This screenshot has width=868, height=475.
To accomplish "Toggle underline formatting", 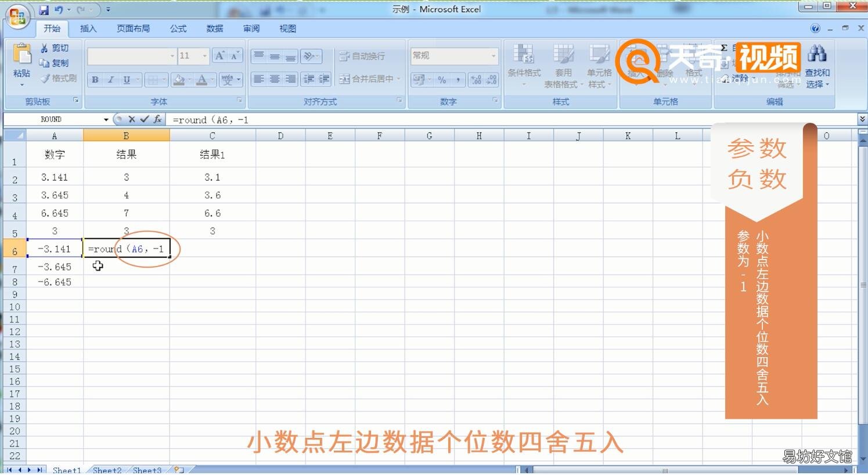I will coord(127,80).
